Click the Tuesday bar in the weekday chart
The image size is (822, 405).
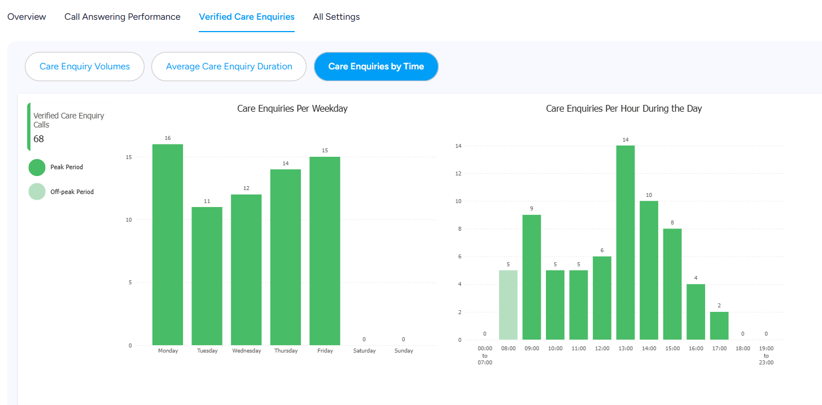[x=207, y=276]
